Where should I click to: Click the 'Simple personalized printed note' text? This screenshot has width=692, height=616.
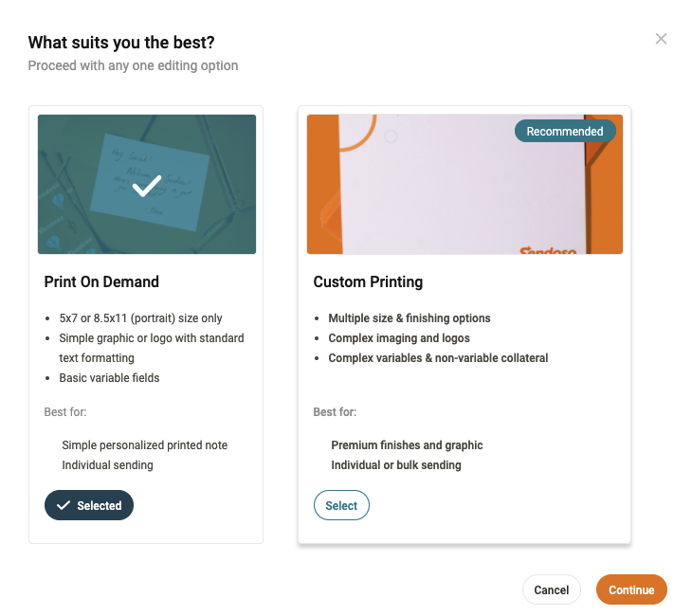(x=144, y=445)
